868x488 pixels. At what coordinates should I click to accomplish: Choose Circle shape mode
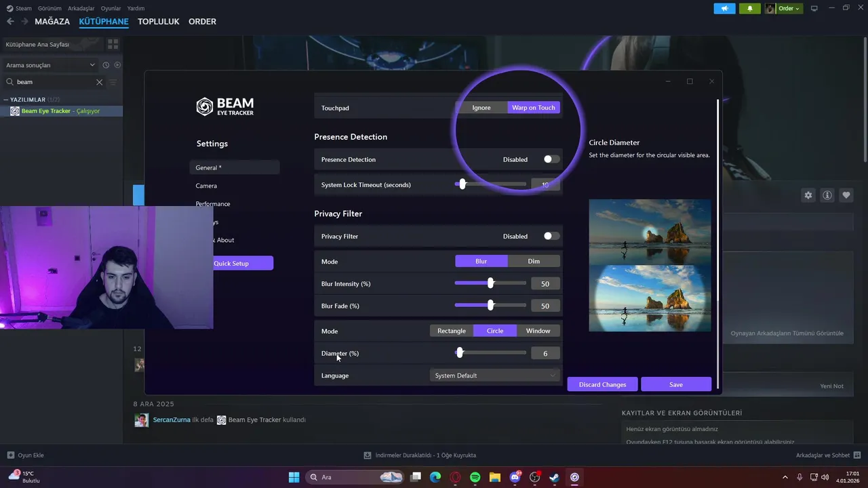[x=495, y=331]
